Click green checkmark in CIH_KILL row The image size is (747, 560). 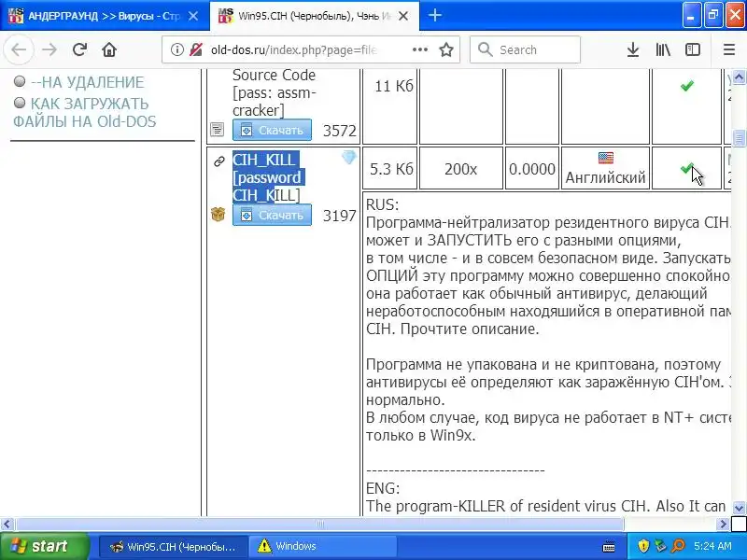click(686, 168)
